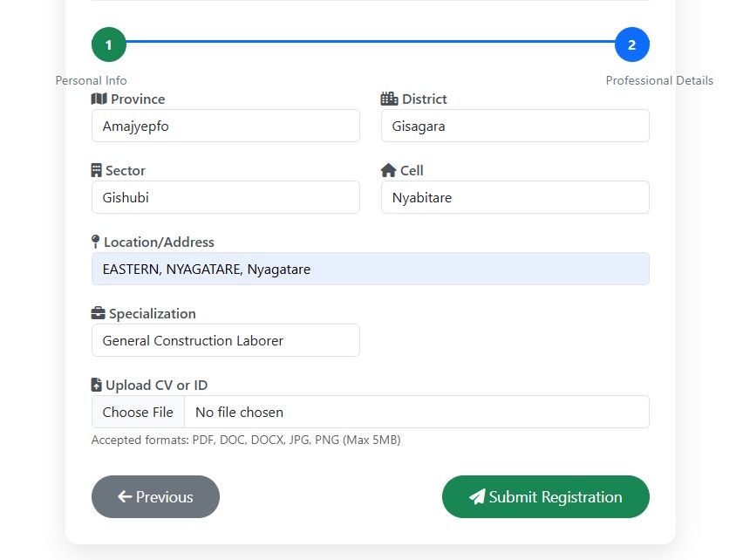Click into the Sector field with Gishubi
This screenshot has width=743, height=560.
click(x=225, y=197)
